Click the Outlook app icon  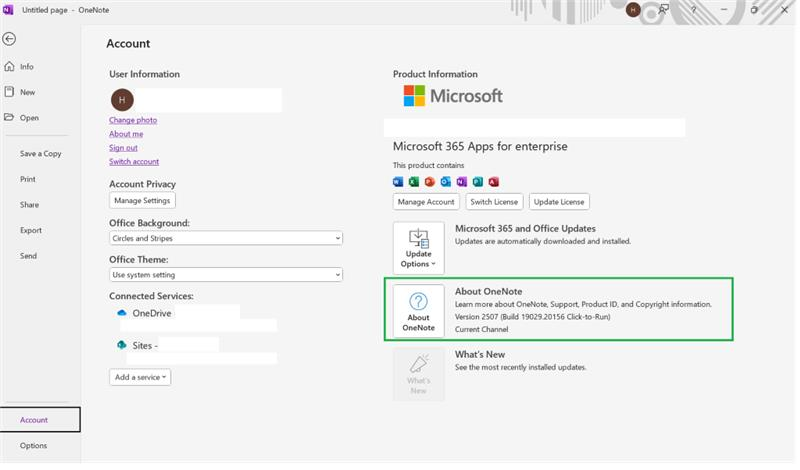(x=446, y=182)
